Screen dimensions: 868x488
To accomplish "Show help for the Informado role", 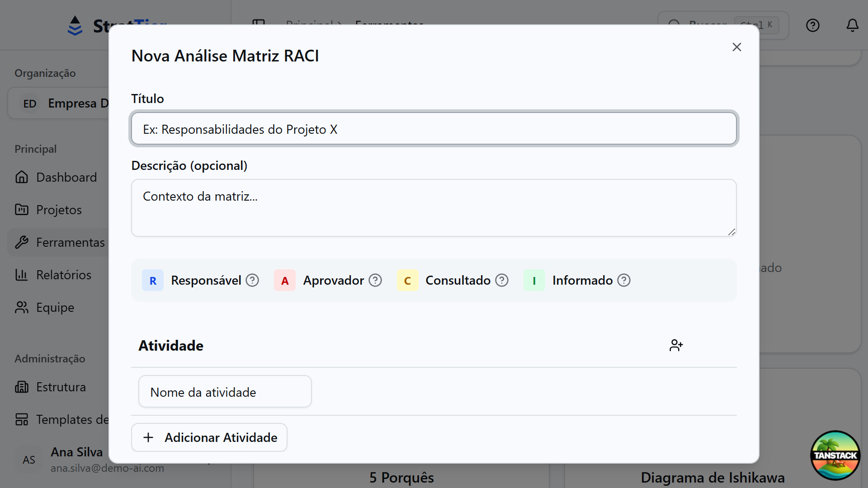I will [624, 280].
